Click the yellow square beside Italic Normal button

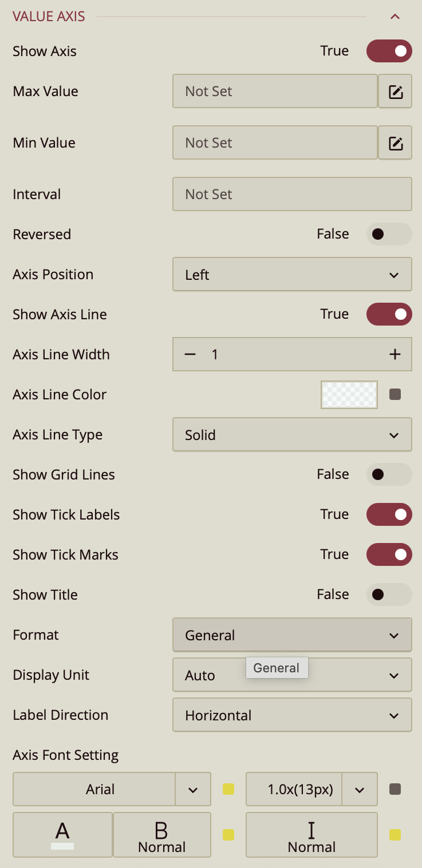coord(395,835)
